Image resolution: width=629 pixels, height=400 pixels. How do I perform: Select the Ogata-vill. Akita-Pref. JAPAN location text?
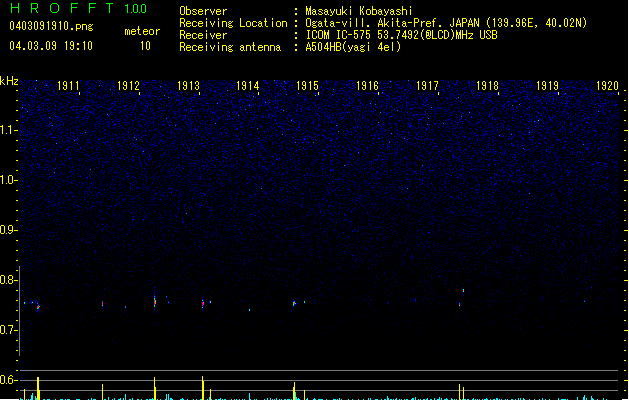click(446, 23)
